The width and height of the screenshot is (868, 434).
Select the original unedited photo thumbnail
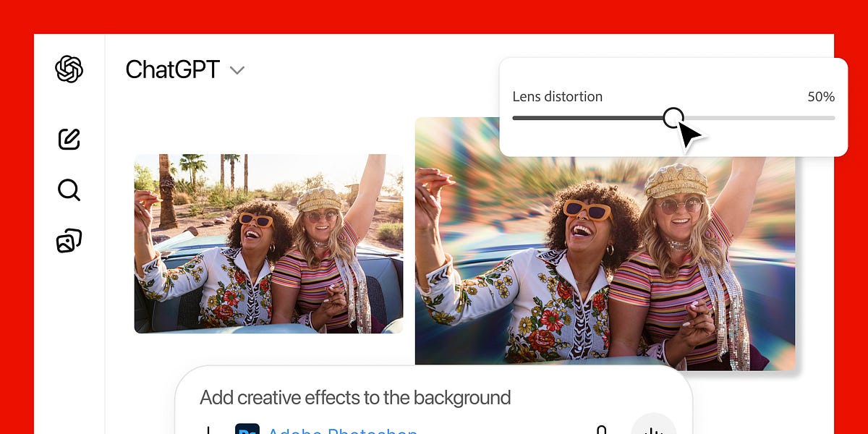click(268, 243)
